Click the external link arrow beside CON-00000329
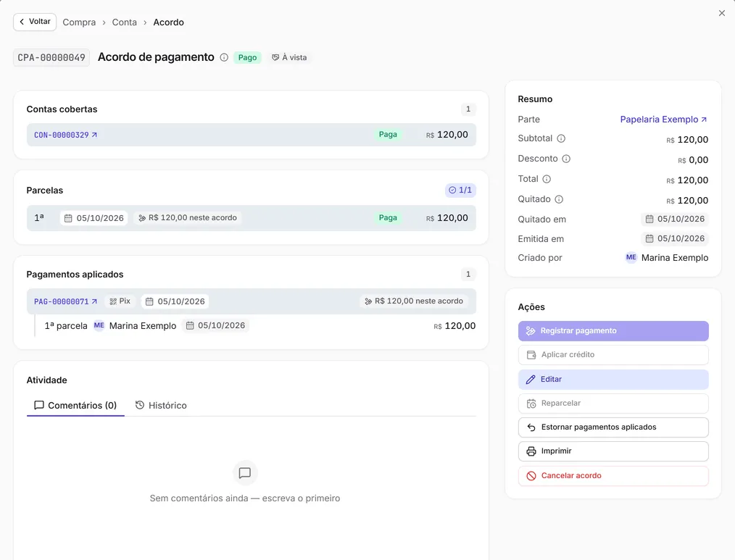The image size is (735, 560). pyautogui.click(x=94, y=135)
